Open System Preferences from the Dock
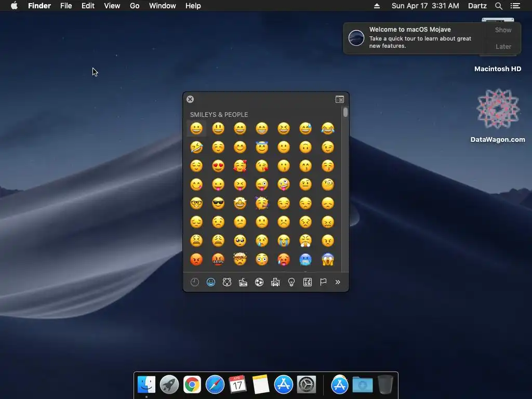The width and height of the screenshot is (532, 399). pyautogui.click(x=307, y=385)
